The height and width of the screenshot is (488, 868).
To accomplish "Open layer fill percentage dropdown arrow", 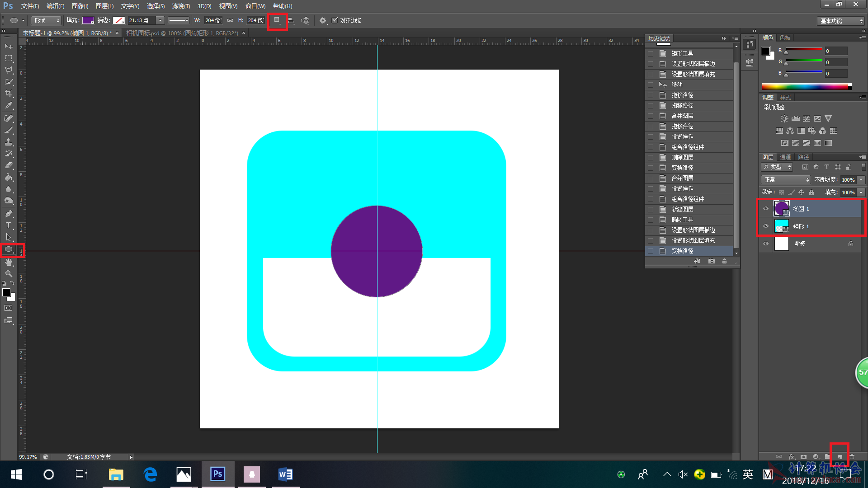I will [x=861, y=192].
